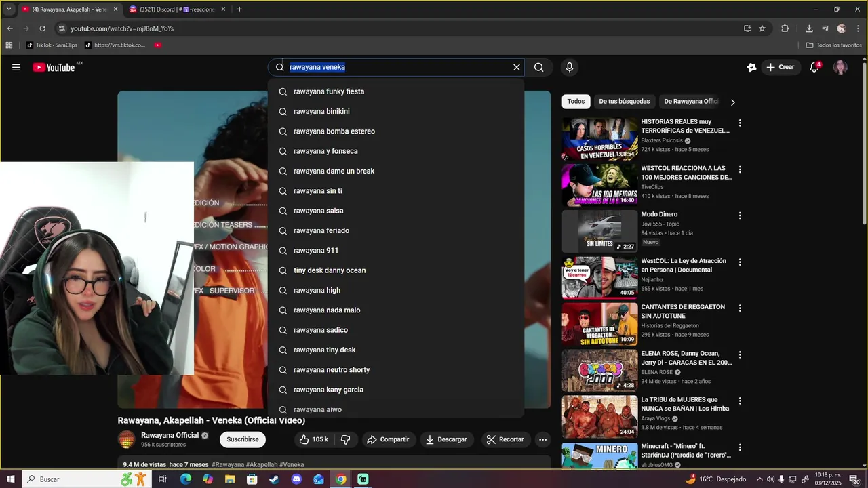The image size is (868, 488).
Task: Select De Rawayana Official chip
Action: click(691, 102)
